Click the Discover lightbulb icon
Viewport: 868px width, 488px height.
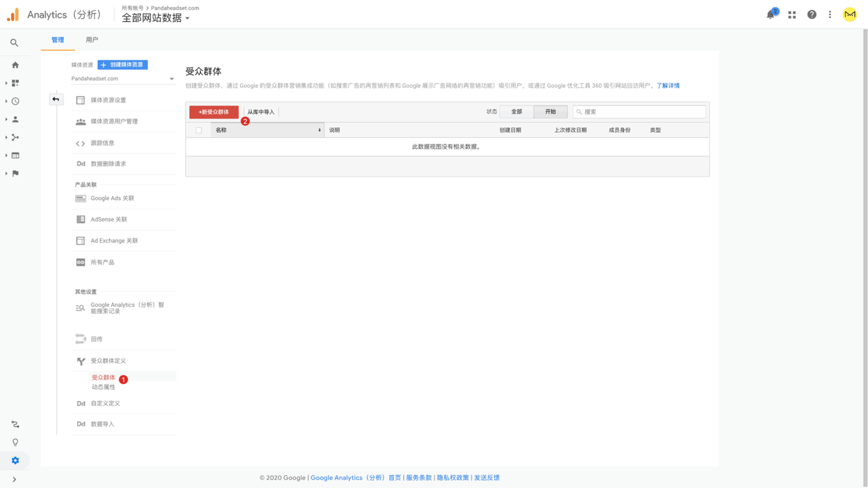coord(15,442)
